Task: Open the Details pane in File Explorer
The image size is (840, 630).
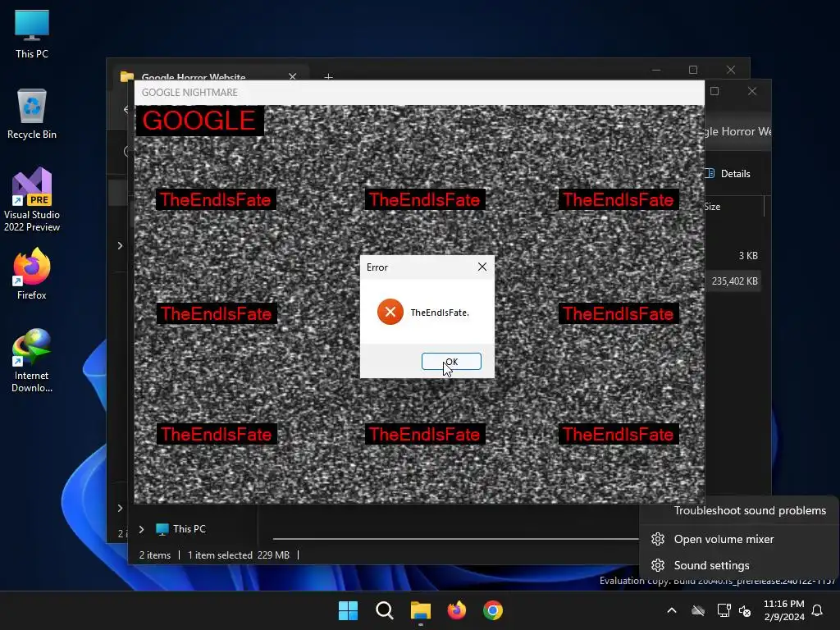Action: click(x=728, y=174)
